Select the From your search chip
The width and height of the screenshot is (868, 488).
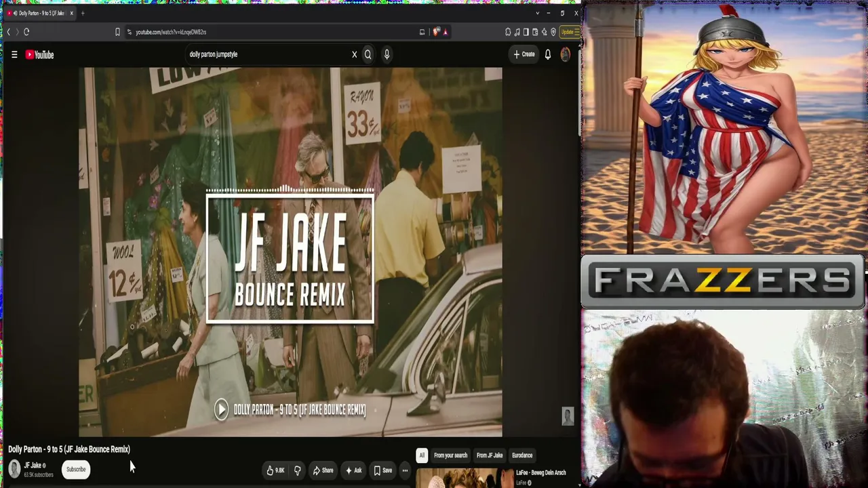pos(450,455)
